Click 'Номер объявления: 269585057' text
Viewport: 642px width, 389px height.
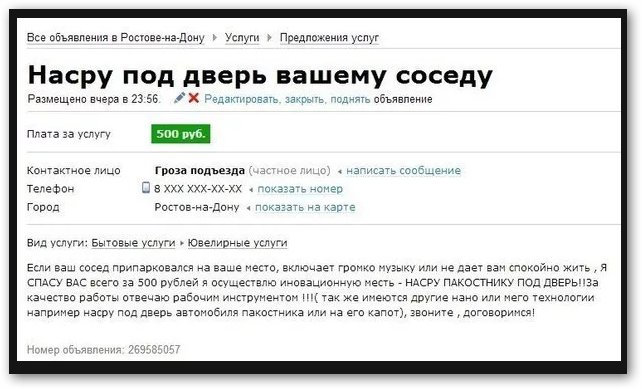[104, 350]
